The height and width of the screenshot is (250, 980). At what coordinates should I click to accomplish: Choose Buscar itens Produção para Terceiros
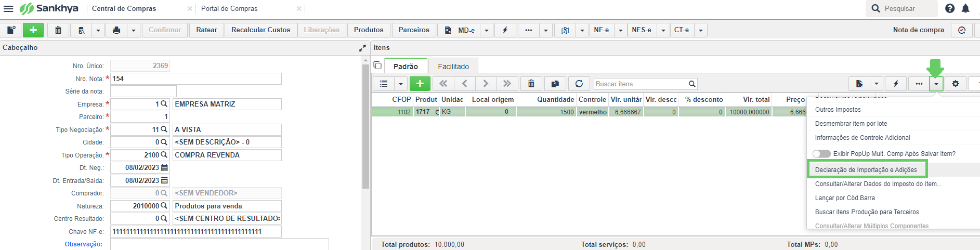[x=867, y=212]
